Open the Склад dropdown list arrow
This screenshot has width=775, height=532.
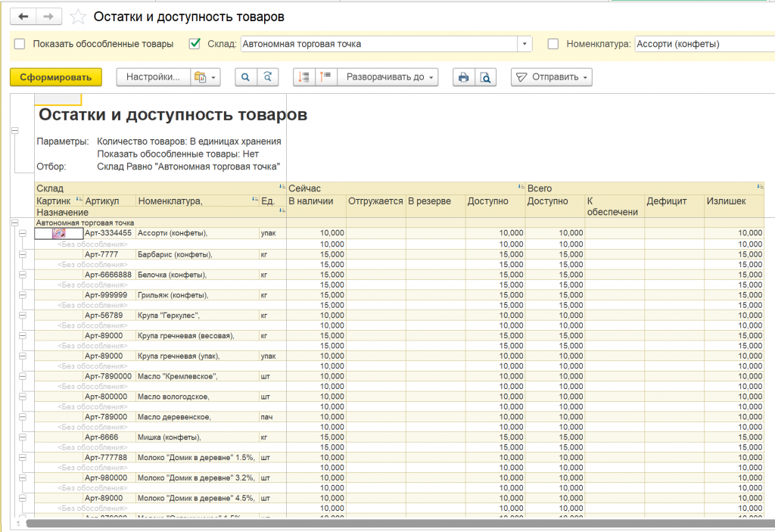pos(524,44)
